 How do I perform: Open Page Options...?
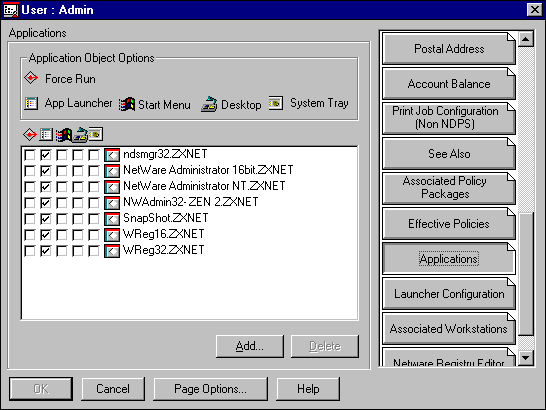[210, 389]
